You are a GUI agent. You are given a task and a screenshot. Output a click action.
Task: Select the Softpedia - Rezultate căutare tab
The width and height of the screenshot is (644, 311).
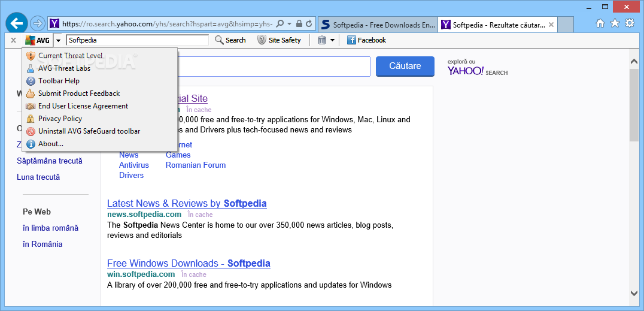point(498,25)
